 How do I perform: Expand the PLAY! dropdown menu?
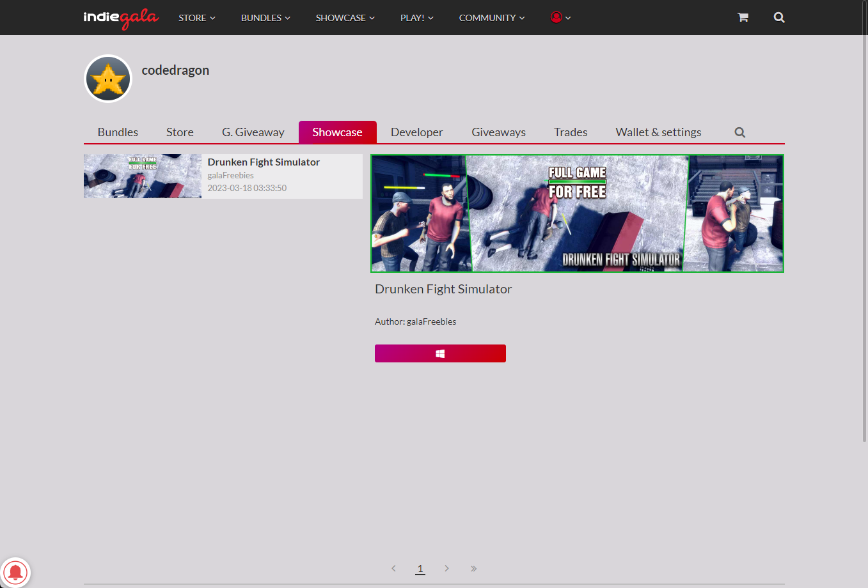417,18
